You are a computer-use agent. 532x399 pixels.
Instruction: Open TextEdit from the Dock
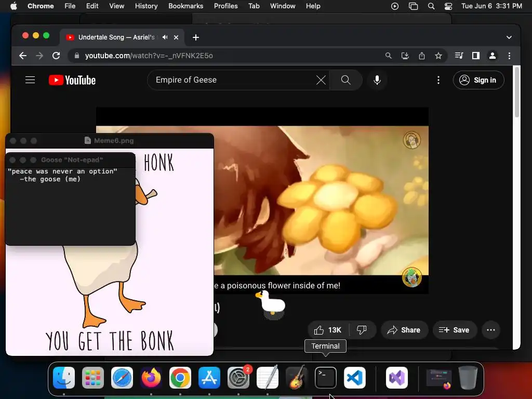pos(268,377)
